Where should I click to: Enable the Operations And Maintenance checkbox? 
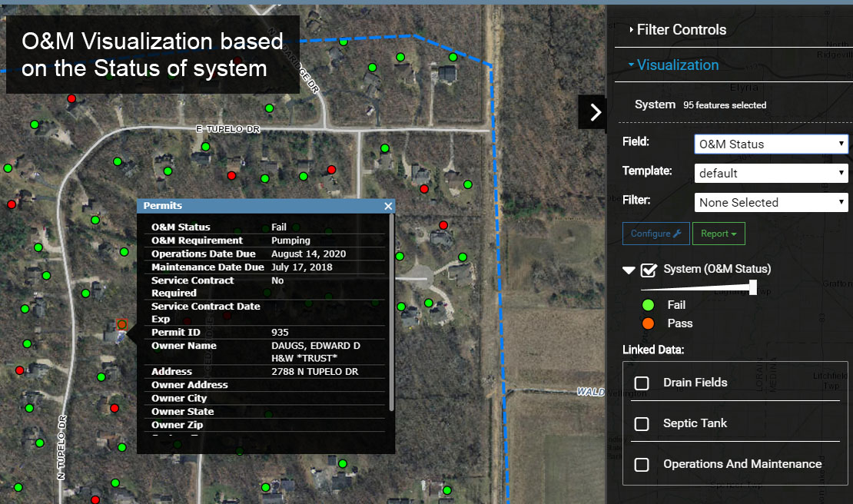(642, 464)
